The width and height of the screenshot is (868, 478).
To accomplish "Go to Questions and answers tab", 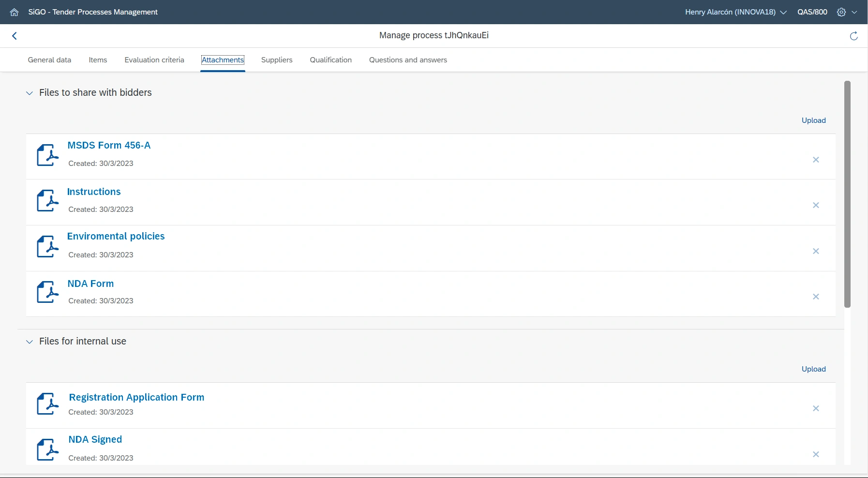I will pyautogui.click(x=408, y=60).
